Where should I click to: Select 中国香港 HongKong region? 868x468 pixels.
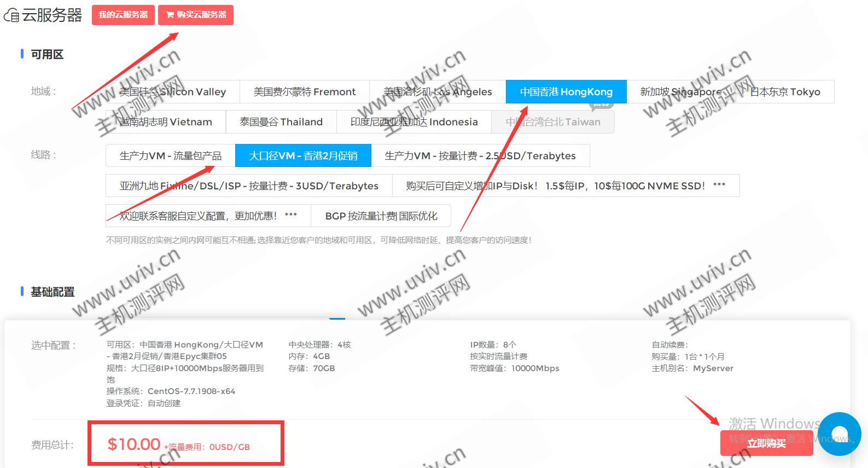point(566,92)
